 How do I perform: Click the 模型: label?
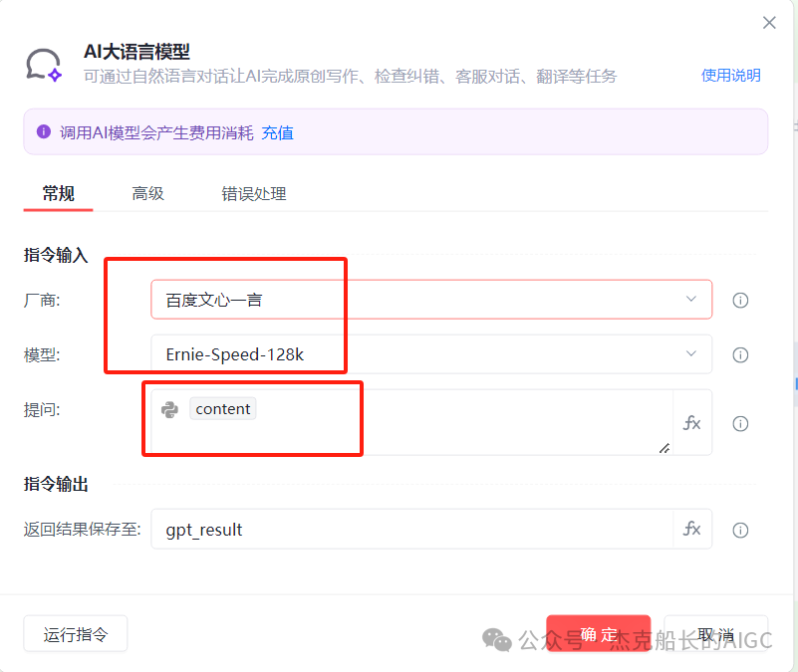click(x=42, y=354)
